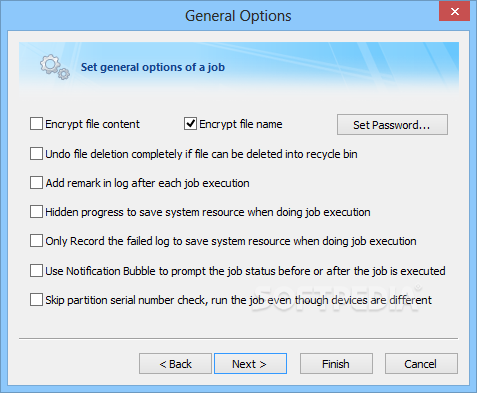Enable Use Notification Bubble for job status
The image size is (477, 393).
coord(36,271)
